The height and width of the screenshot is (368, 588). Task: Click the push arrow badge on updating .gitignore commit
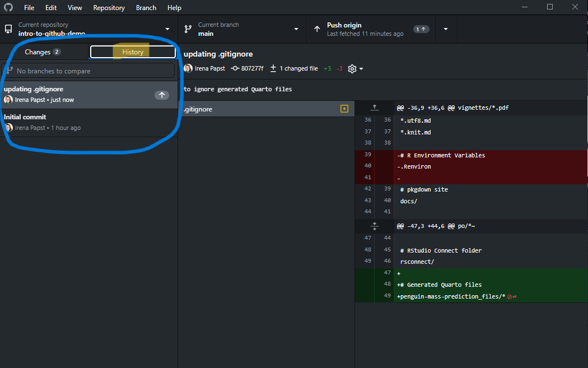pyautogui.click(x=161, y=95)
